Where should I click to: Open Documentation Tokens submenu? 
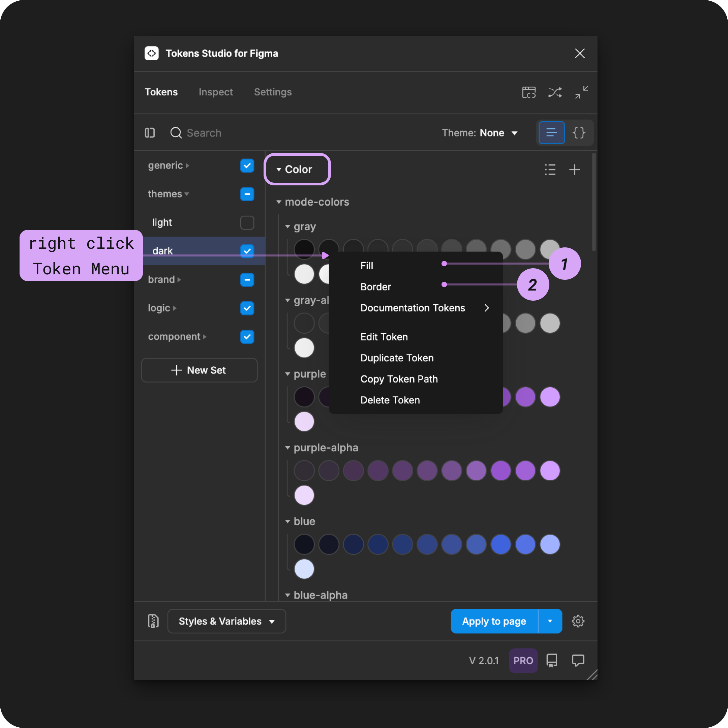(x=416, y=308)
